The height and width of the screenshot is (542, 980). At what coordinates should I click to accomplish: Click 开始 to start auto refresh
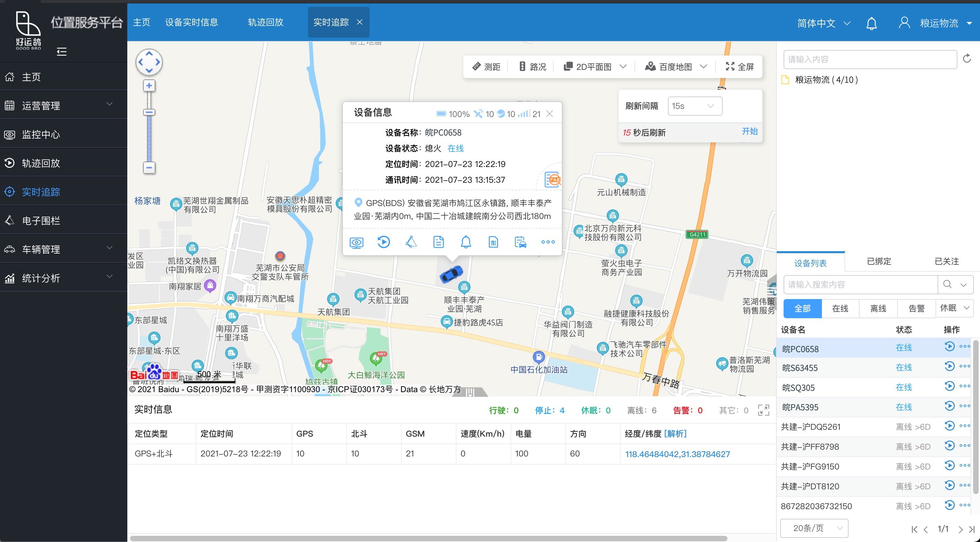pos(749,131)
